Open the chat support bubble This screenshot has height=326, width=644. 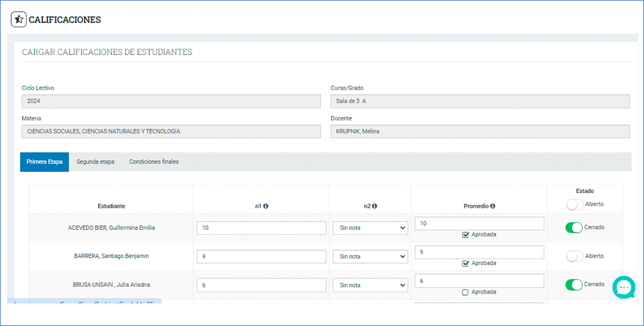623,287
